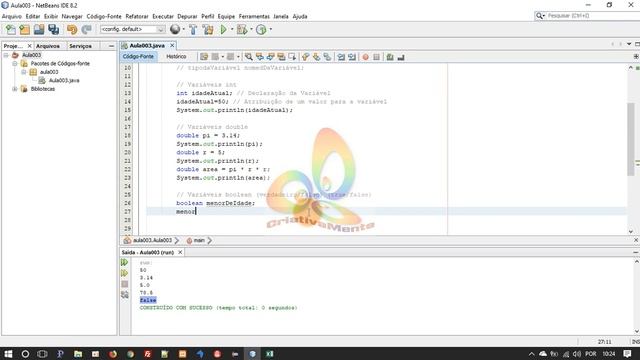The height and width of the screenshot is (360, 640).
Task: Click the aula003.Aula003 breadcrumb
Action: (x=152, y=240)
